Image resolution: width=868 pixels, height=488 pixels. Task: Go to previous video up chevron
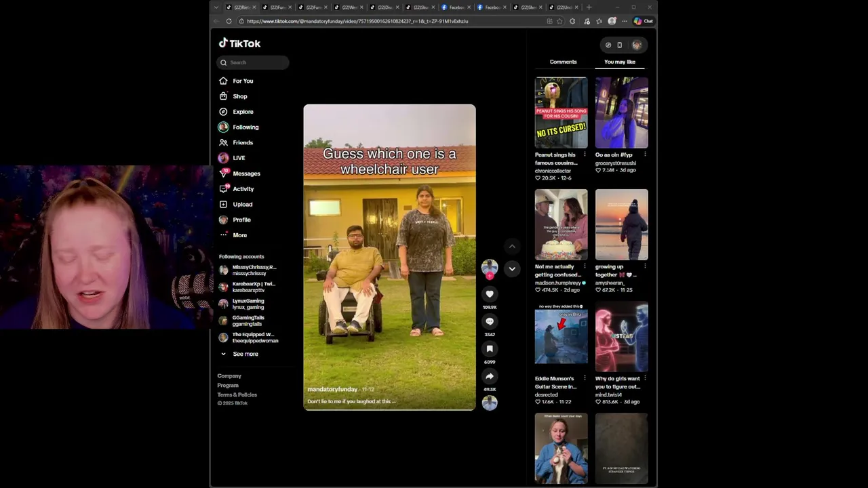click(512, 246)
